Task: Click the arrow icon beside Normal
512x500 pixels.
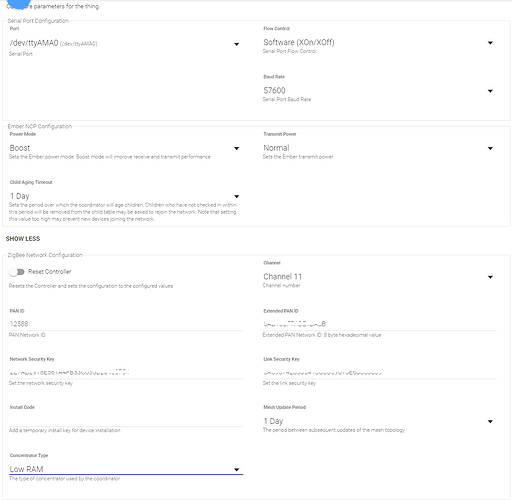Action: point(490,148)
